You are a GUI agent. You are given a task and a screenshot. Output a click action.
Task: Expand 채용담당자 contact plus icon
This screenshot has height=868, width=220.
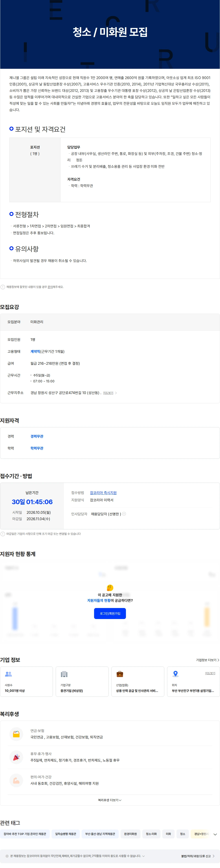click(x=124, y=514)
